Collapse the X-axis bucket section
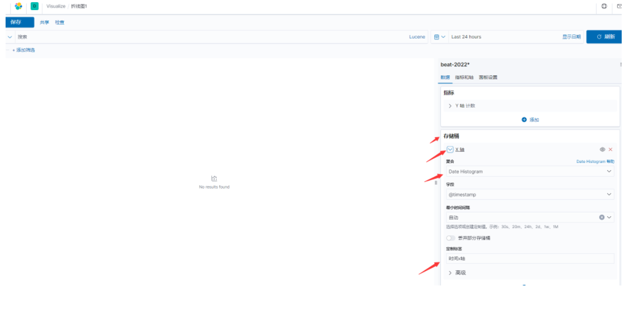 (x=450, y=149)
